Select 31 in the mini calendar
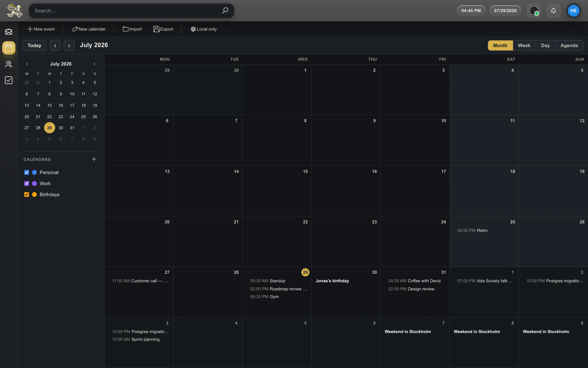The height and width of the screenshot is (368, 588). 72,128
